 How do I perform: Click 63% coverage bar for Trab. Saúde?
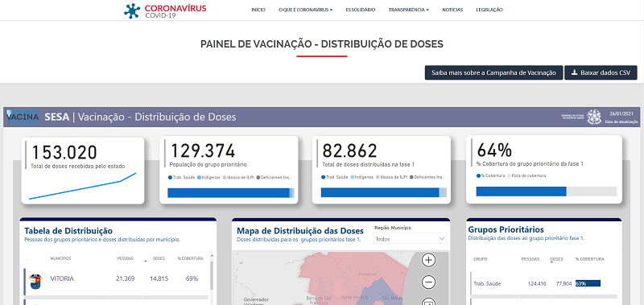click(588, 283)
